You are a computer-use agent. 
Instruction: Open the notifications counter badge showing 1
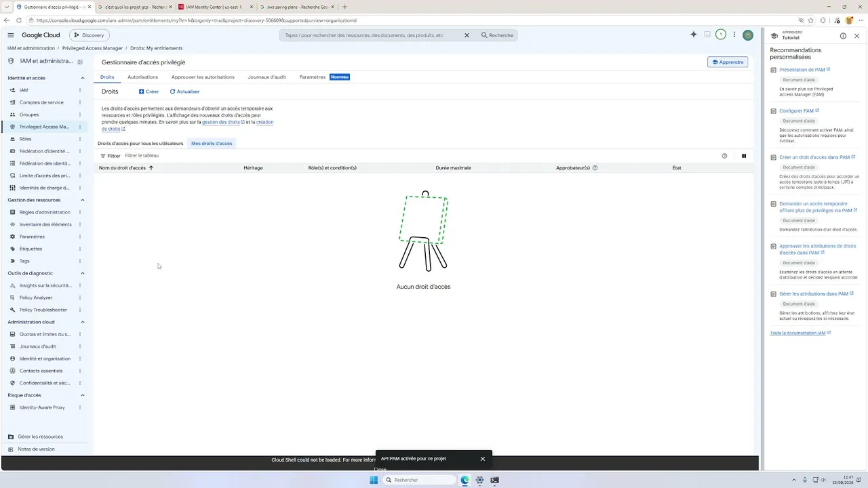click(721, 35)
